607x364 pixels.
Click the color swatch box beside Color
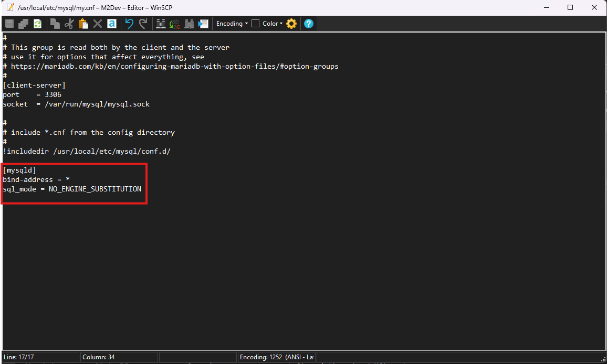[x=256, y=24]
